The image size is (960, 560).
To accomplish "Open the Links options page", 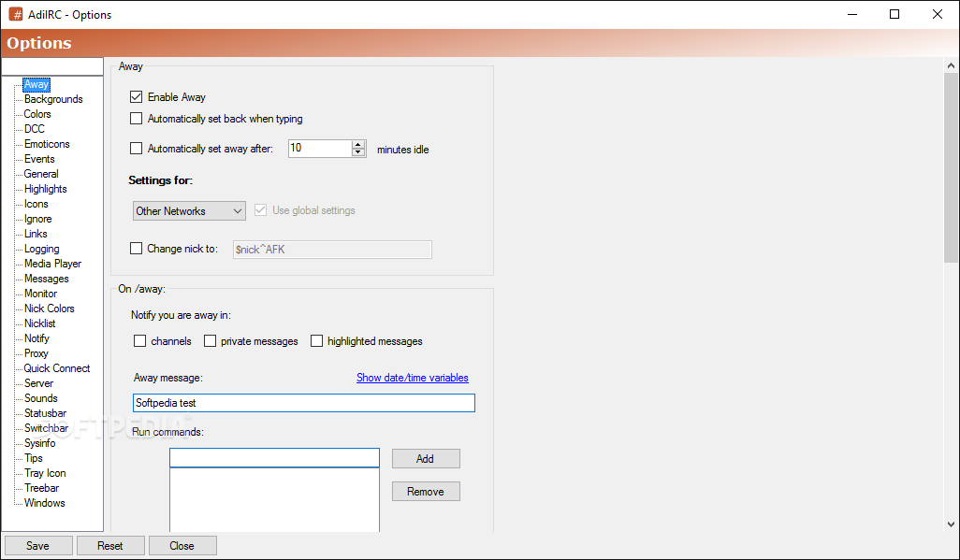I will 36,234.
